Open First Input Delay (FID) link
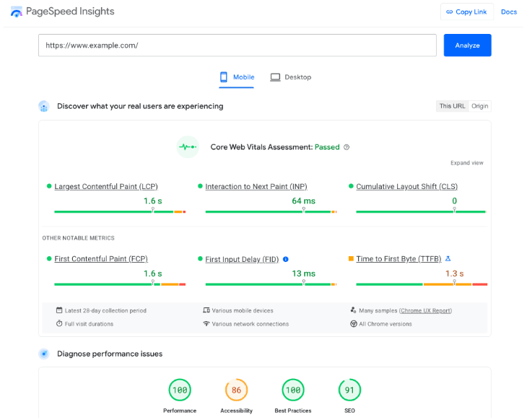 242,259
